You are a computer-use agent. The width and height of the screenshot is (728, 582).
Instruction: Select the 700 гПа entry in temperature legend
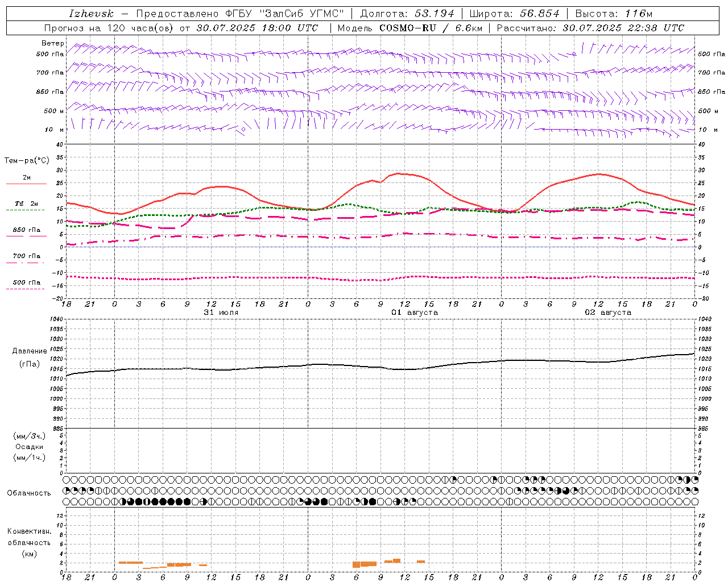pos(27,256)
